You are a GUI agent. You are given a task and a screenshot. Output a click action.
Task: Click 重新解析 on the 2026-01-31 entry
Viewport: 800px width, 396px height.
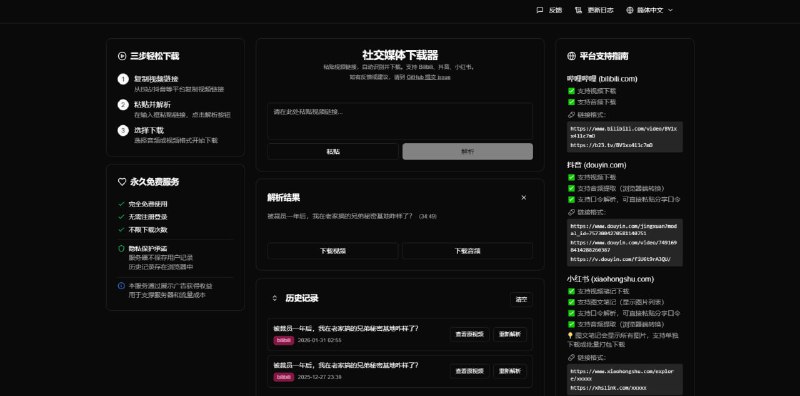tap(510, 335)
